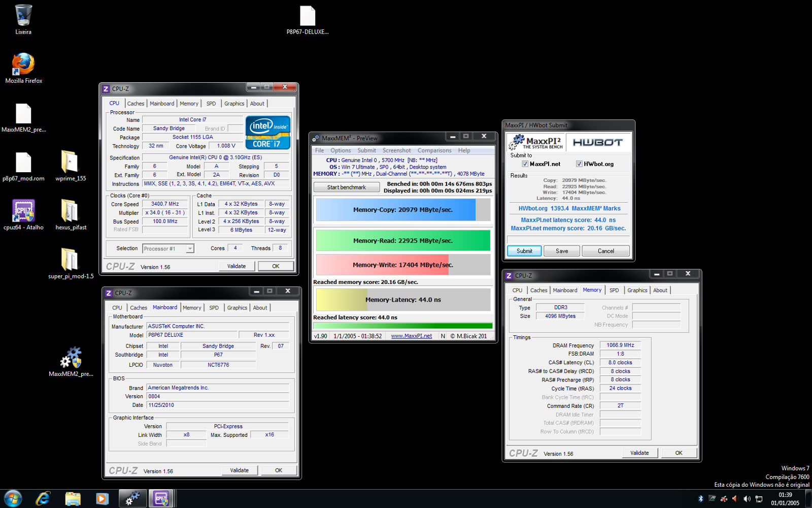Click the Model P8P67 DELUXE field
The height and width of the screenshot is (508, 812).
(x=192, y=335)
